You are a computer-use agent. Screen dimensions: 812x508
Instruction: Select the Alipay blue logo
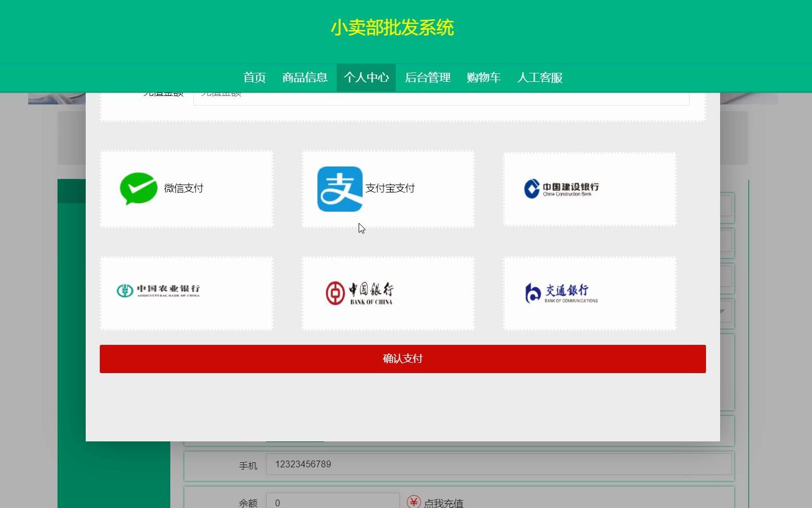(x=339, y=189)
